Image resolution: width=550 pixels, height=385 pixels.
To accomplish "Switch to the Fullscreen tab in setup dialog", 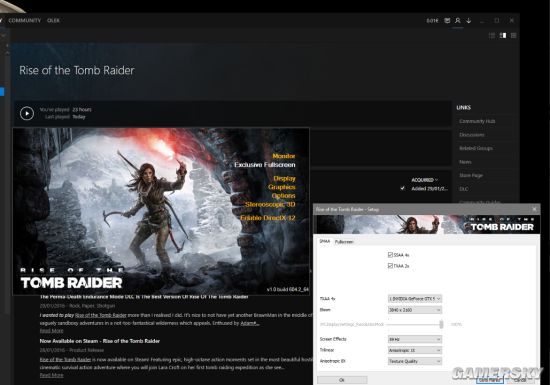I will (x=344, y=242).
